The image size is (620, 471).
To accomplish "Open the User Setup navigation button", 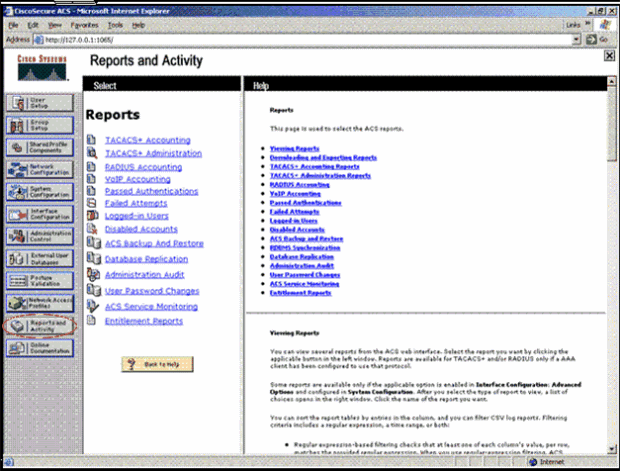I will [x=40, y=103].
